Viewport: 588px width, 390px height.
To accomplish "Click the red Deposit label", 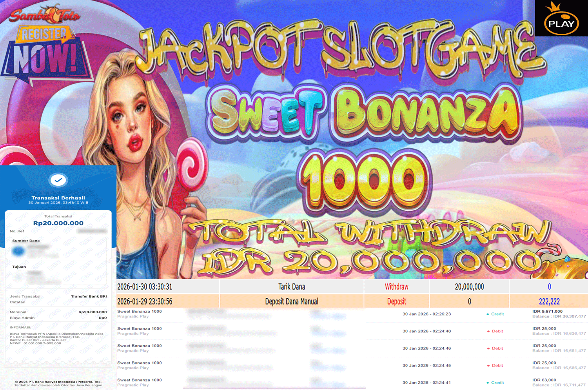I will click(x=397, y=301).
